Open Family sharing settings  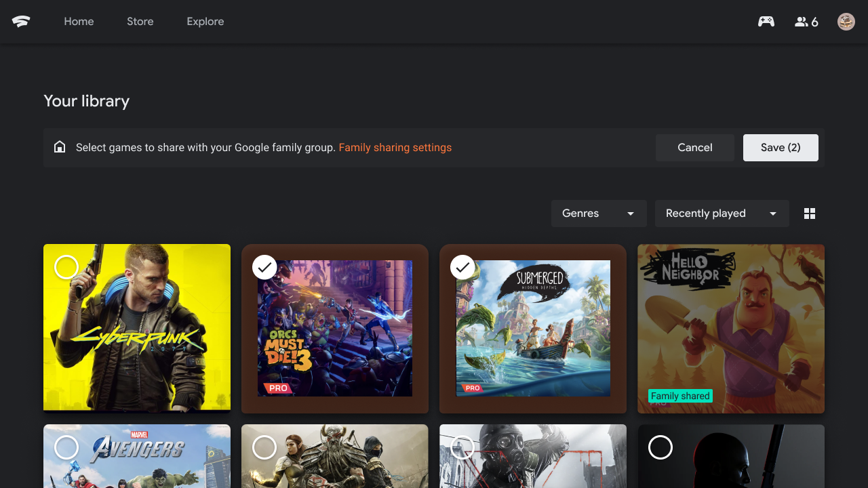point(395,147)
